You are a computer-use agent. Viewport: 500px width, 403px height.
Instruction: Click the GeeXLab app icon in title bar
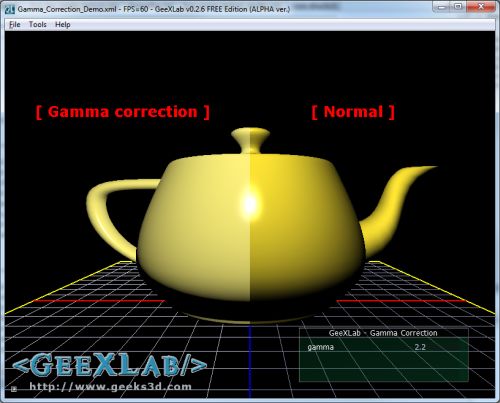click(x=10, y=9)
